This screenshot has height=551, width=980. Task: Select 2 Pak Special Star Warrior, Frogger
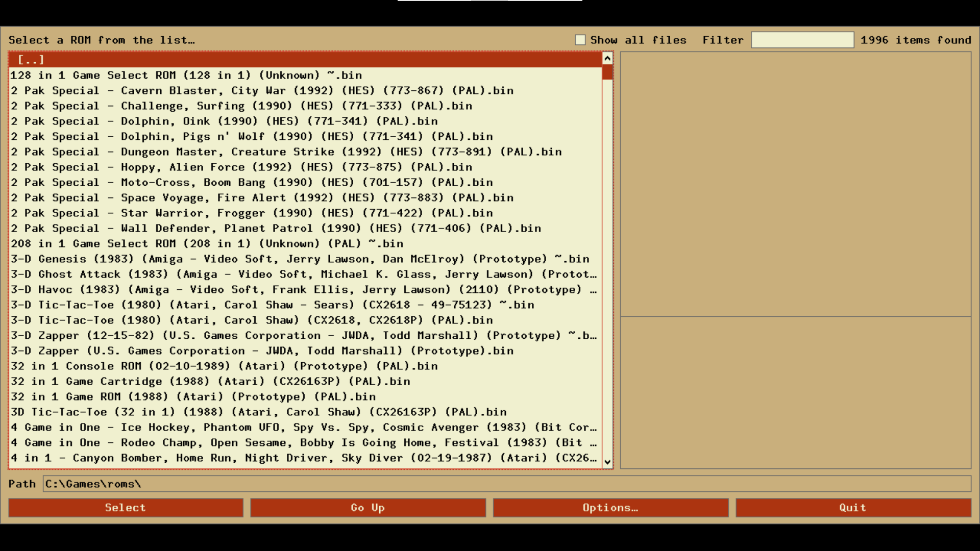[305, 213]
